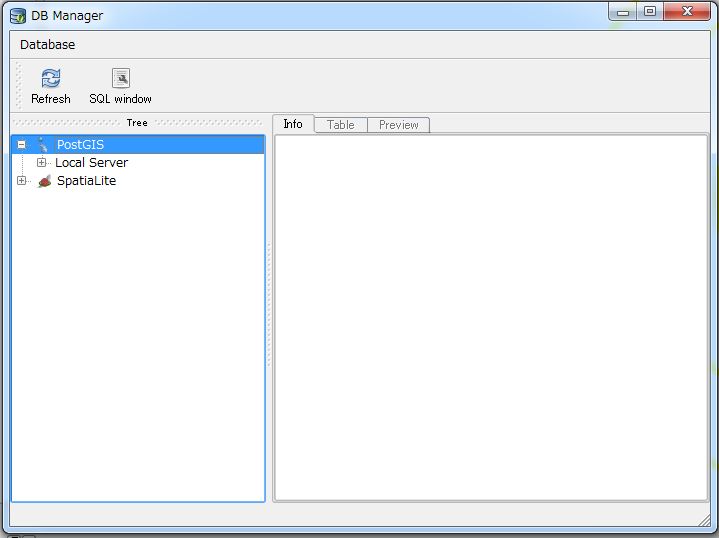The image size is (719, 538).
Task: Click the PostGIS elephant icon
Action: pyautogui.click(x=43, y=144)
